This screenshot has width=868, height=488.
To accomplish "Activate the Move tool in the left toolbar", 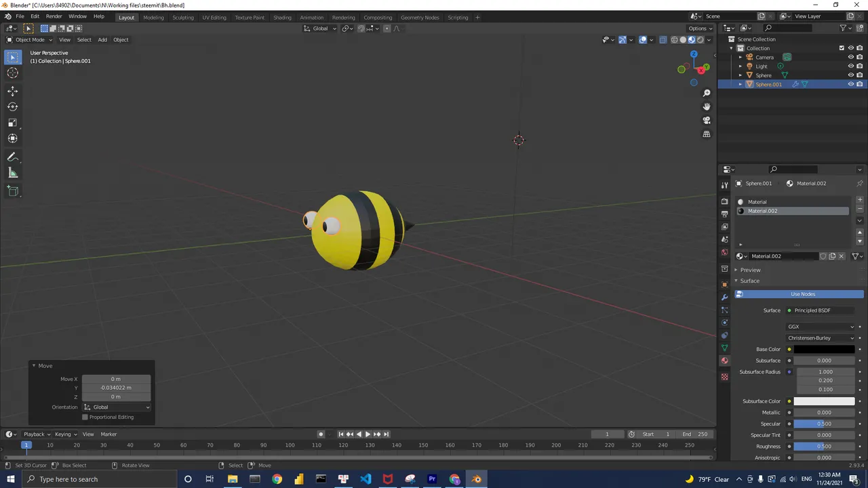I will click(x=13, y=91).
